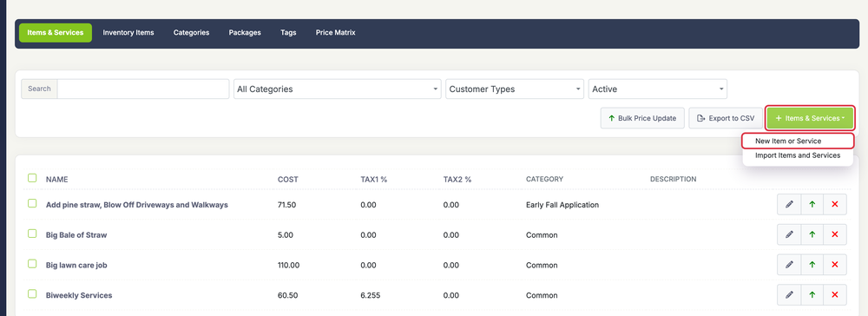Edit Big Bale of Straw with pencil icon
The width and height of the screenshot is (868, 316).
point(789,234)
